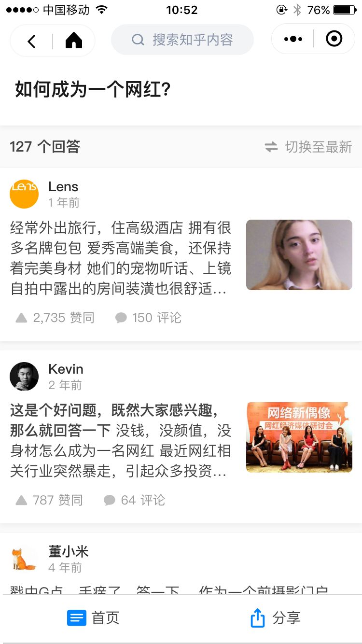The height and width of the screenshot is (644, 362).
Task: Go to home via house icon
Action: tap(74, 41)
